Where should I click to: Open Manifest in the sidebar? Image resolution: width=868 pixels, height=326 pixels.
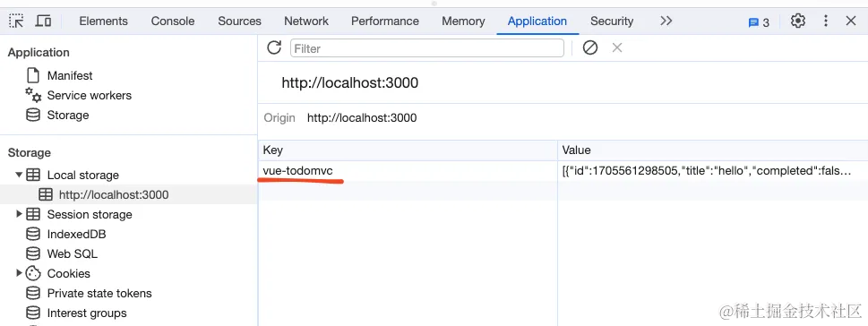point(70,75)
